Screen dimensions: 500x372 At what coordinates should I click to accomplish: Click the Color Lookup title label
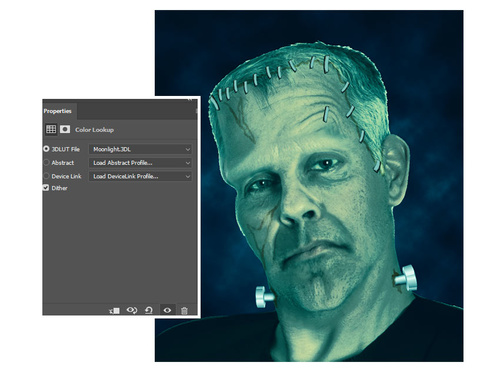[94, 130]
